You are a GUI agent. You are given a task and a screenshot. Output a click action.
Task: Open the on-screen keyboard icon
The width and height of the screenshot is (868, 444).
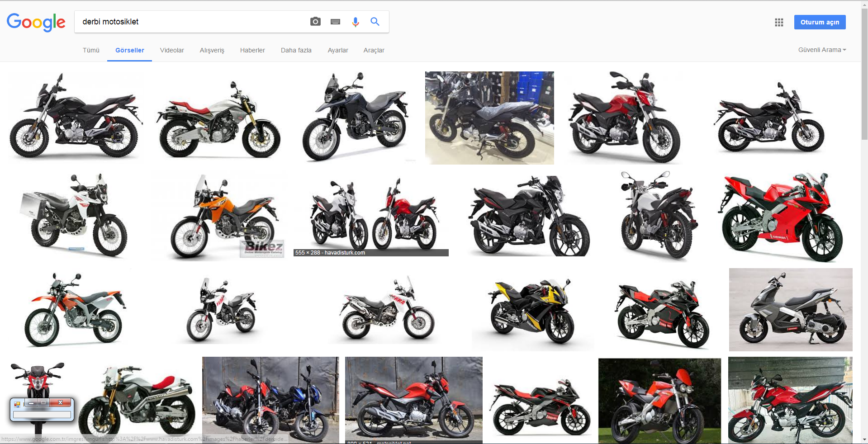[x=335, y=22]
